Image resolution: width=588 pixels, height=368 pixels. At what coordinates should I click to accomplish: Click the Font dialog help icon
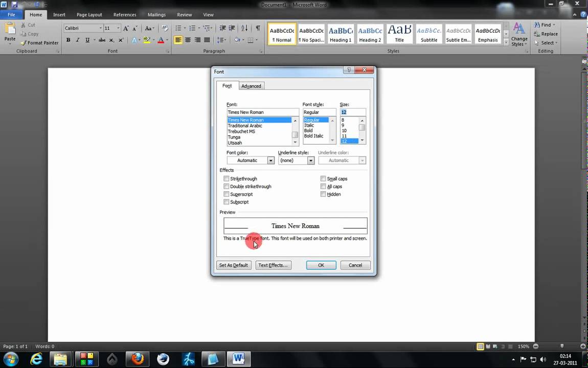click(x=349, y=70)
